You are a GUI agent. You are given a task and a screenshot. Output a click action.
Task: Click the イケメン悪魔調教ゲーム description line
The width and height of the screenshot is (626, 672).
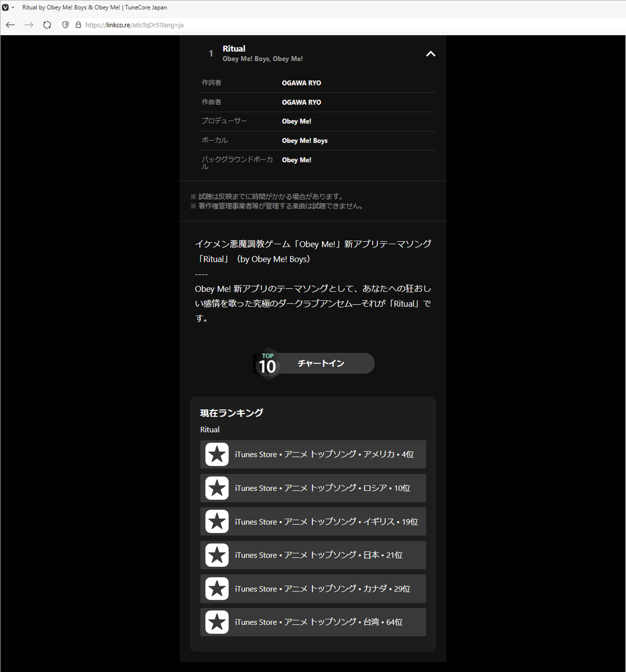coord(313,244)
